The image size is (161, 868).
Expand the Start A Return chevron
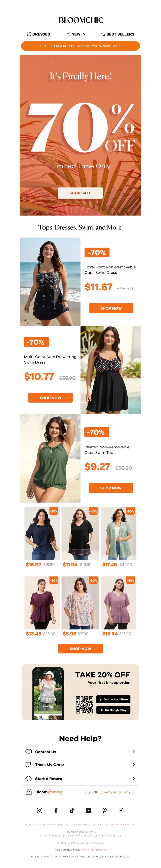click(134, 778)
